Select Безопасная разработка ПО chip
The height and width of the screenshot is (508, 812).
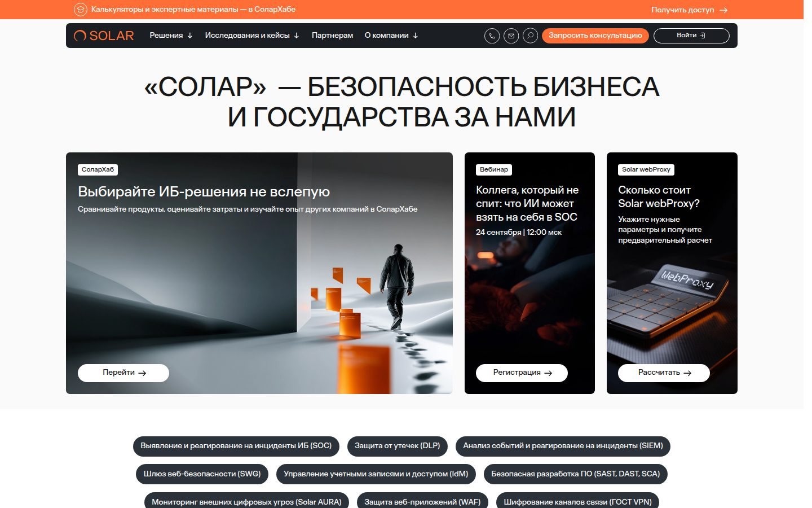tap(576, 474)
